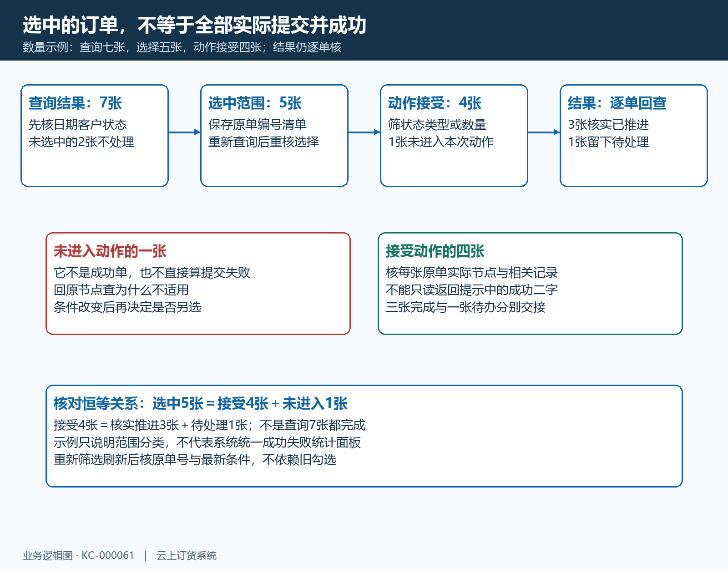Click the line starting 重新筛选刷新后核原单号
The height and width of the screenshot is (569, 728).
[x=195, y=460]
